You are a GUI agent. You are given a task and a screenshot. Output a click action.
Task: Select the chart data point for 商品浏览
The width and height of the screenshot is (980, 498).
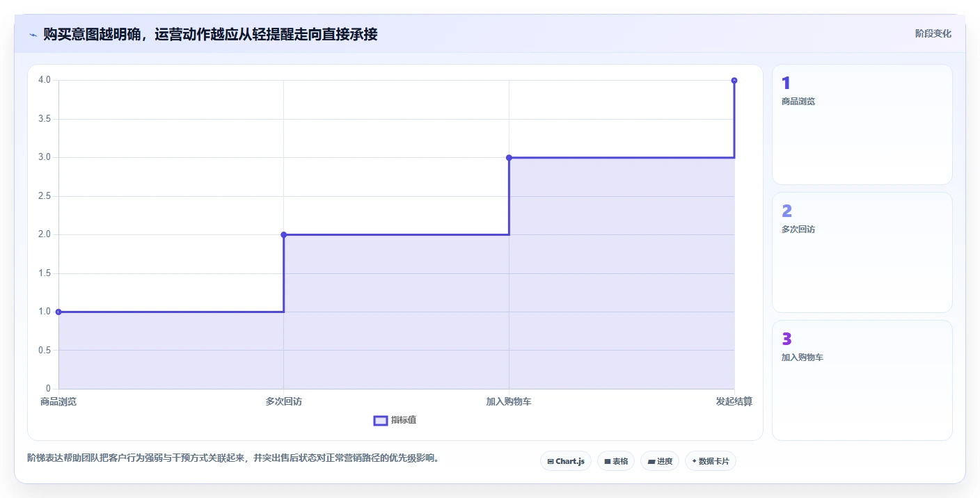click(x=58, y=312)
